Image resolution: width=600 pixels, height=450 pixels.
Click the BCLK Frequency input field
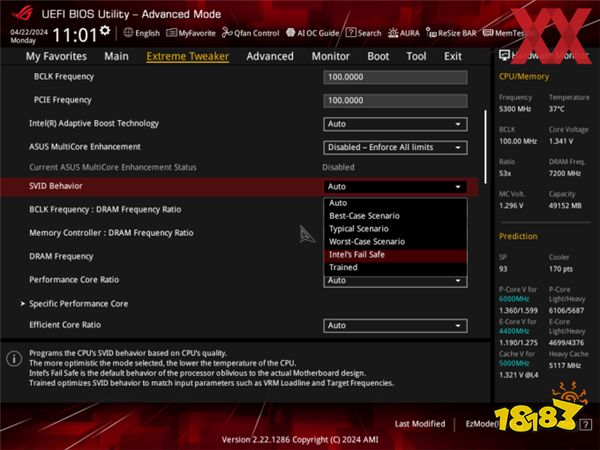click(396, 77)
